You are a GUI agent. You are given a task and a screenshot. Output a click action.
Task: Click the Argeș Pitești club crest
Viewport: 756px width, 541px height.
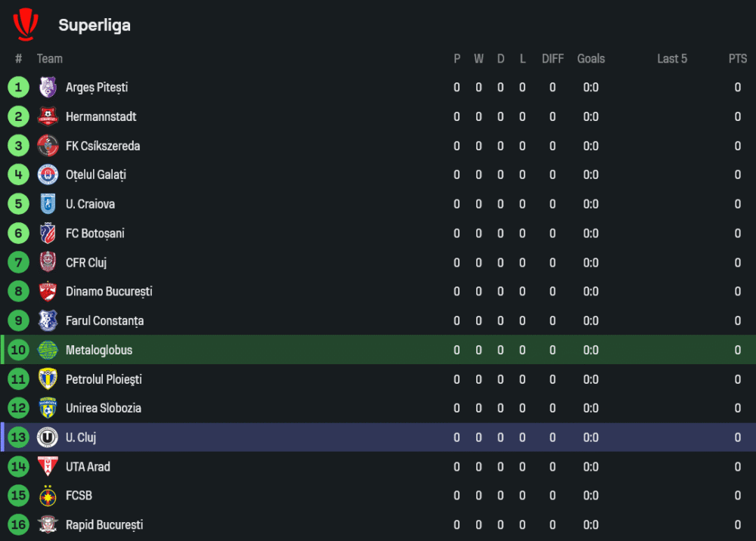[x=48, y=88]
